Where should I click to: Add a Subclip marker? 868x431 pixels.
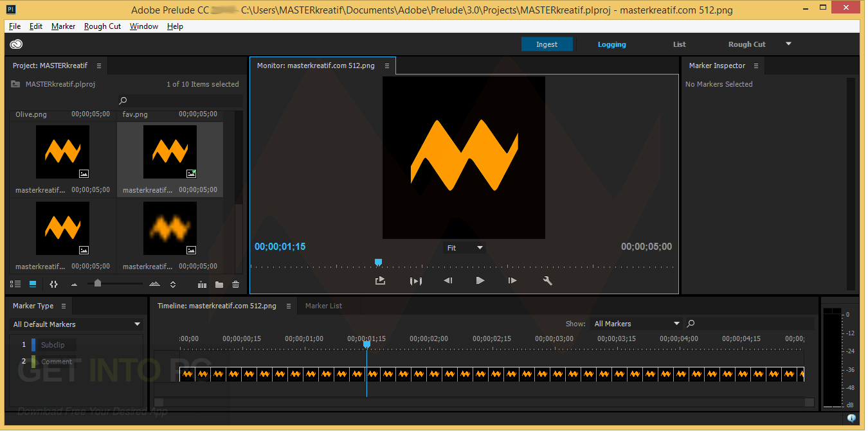54,344
